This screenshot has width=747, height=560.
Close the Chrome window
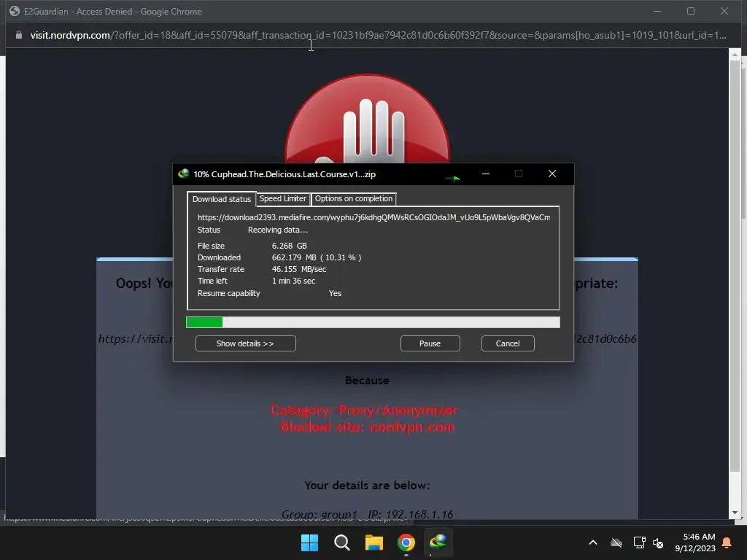724,11
